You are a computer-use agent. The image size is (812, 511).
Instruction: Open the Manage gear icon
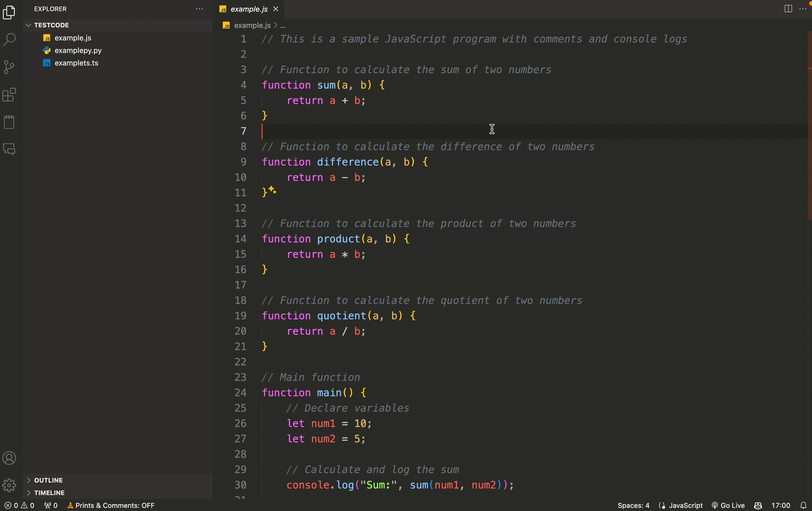[x=9, y=485]
